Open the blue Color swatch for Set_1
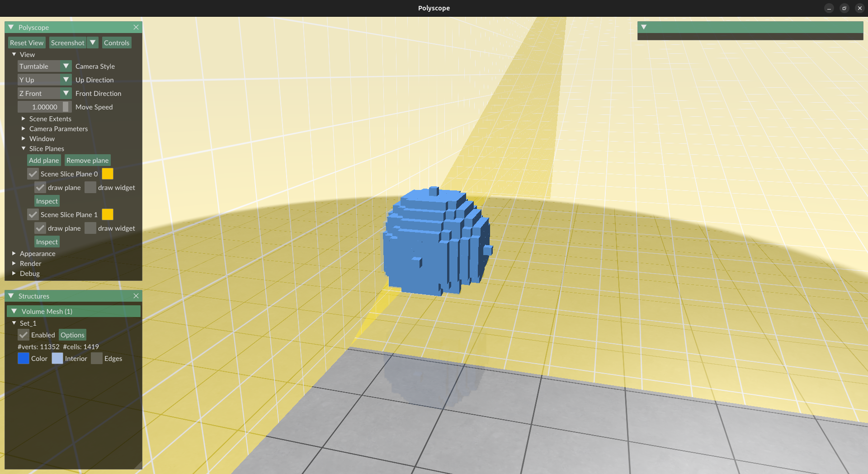Image resolution: width=868 pixels, height=474 pixels. click(x=24, y=359)
